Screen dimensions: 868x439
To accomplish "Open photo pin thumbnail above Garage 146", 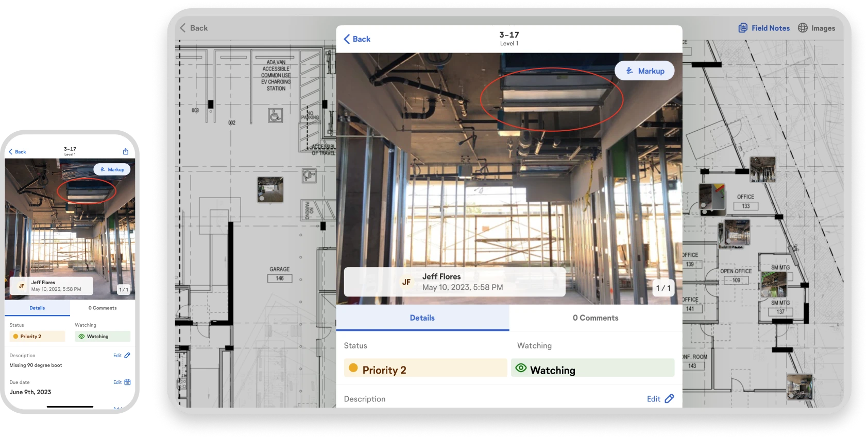I will click(x=270, y=189).
